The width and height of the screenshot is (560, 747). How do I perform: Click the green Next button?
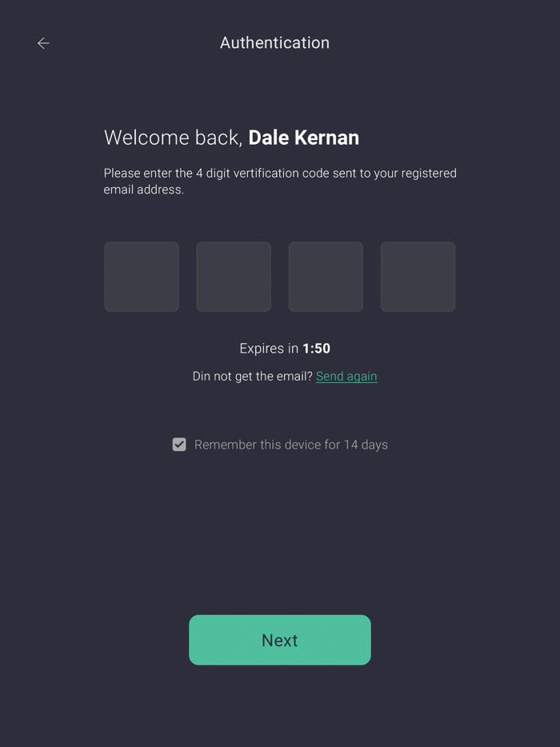click(280, 640)
